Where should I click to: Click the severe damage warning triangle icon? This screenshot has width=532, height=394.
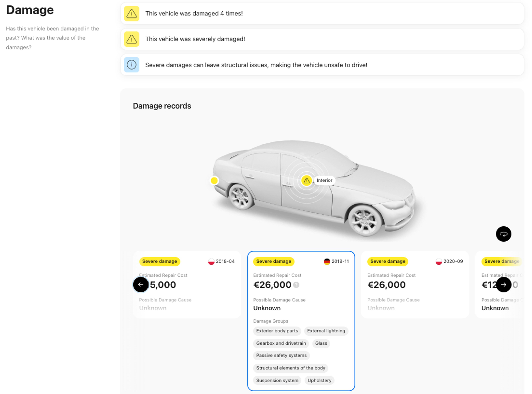[x=132, y=39]
